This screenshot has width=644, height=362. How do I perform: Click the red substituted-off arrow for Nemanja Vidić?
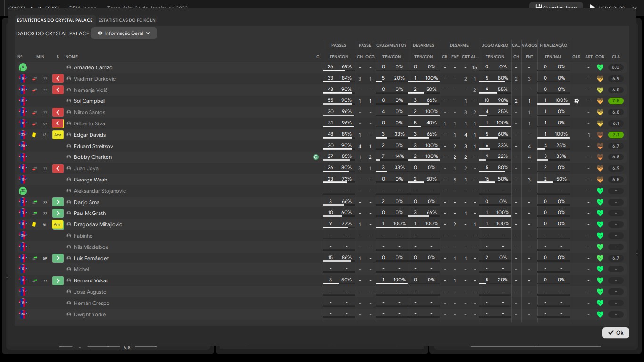(x=58, y=90)
